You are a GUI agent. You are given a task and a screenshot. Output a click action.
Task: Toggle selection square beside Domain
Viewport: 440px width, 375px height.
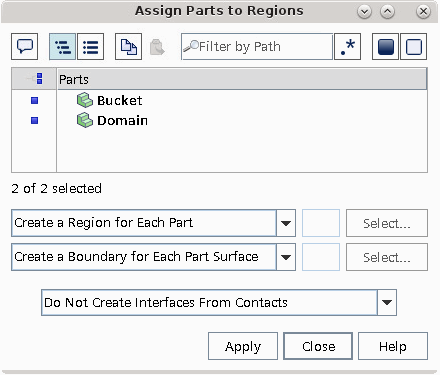click(34, 120)
